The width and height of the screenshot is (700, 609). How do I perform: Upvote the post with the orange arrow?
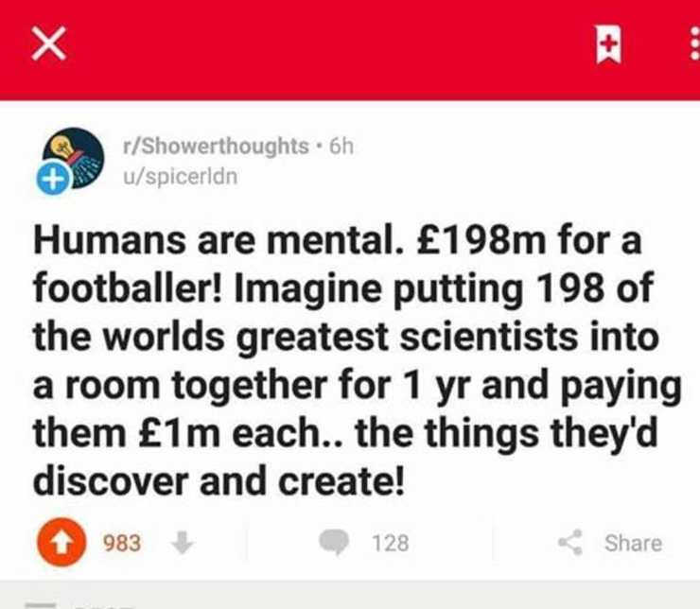click(x=61, y=542)
